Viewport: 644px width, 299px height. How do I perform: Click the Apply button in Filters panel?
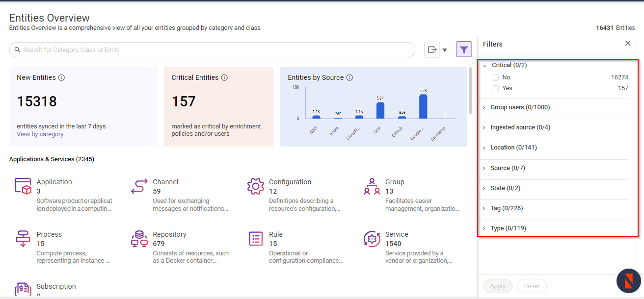[497, 286]
